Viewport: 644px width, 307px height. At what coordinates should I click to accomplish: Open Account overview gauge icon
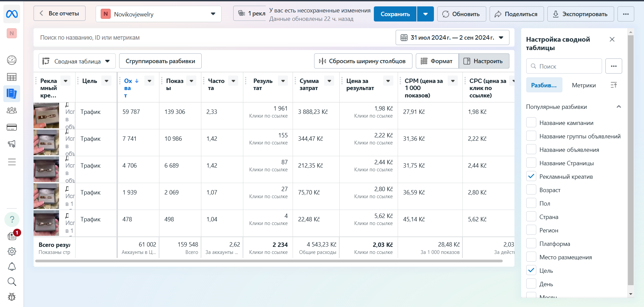point(12,60)
